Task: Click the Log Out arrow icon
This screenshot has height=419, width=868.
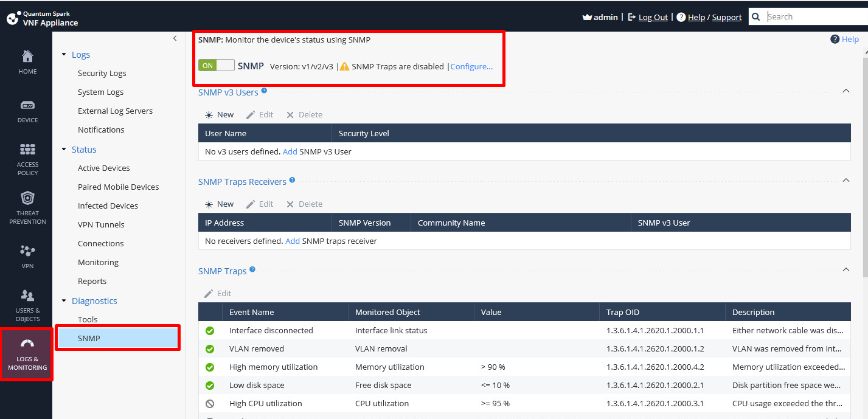Action: pyautogui.click(x=632, y=17)
